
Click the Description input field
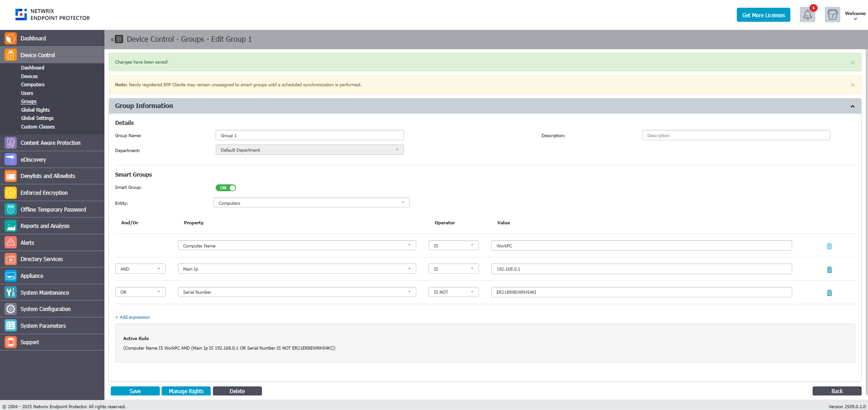coord(735,135)
